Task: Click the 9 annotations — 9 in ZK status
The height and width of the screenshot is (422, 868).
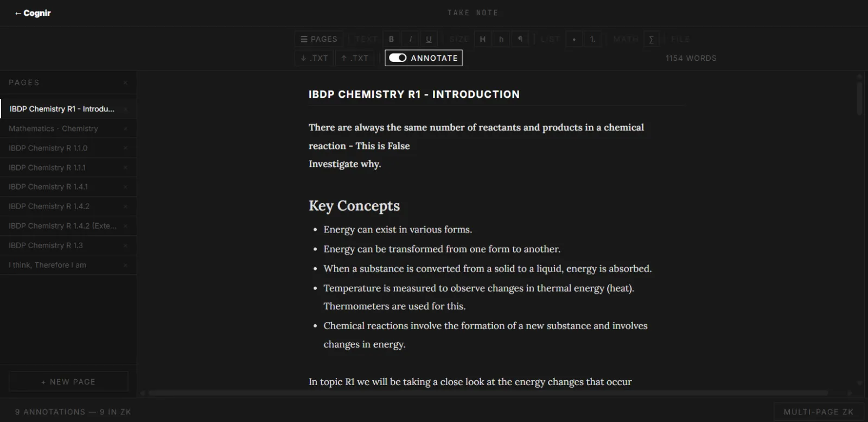Action: 73,412
